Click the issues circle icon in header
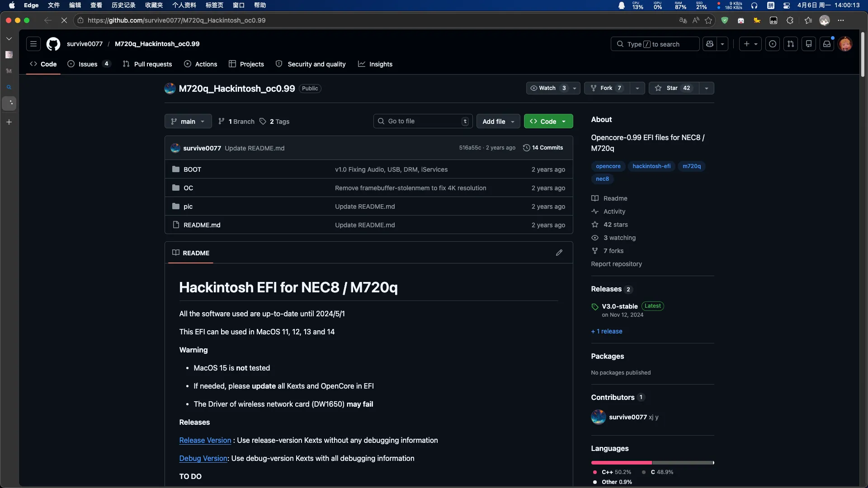 (x=773, y=44)
